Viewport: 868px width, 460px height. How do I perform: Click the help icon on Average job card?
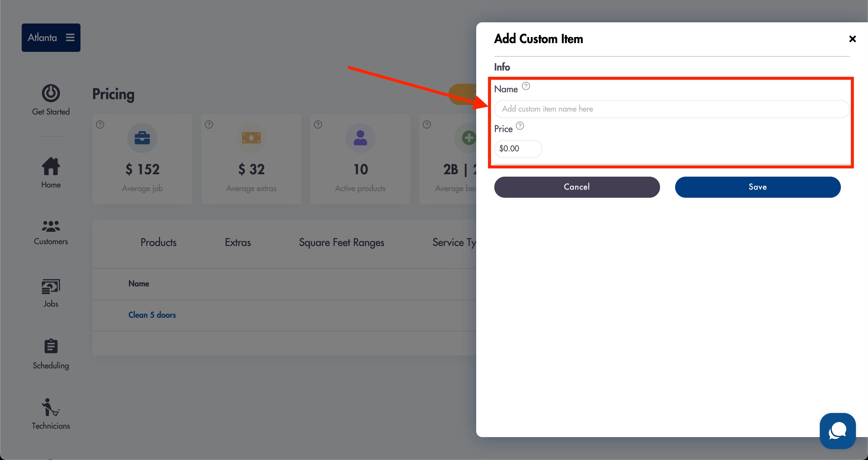(x=100, y=125)
